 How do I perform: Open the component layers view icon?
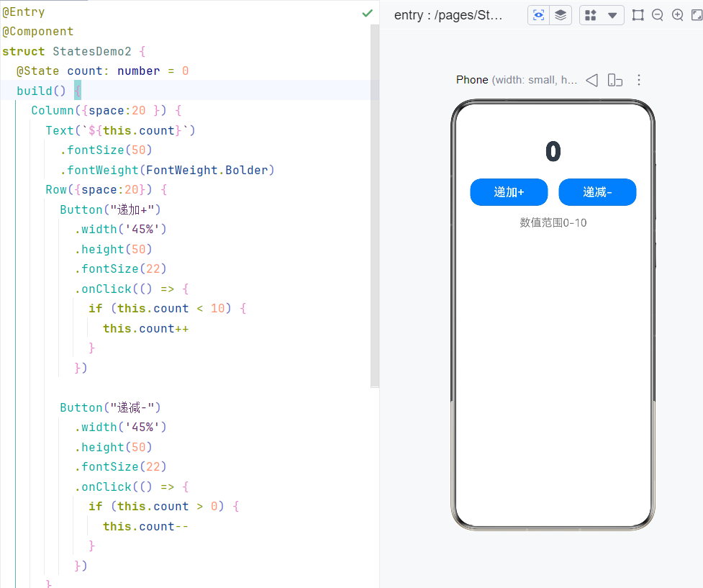[x=561, y=15]
